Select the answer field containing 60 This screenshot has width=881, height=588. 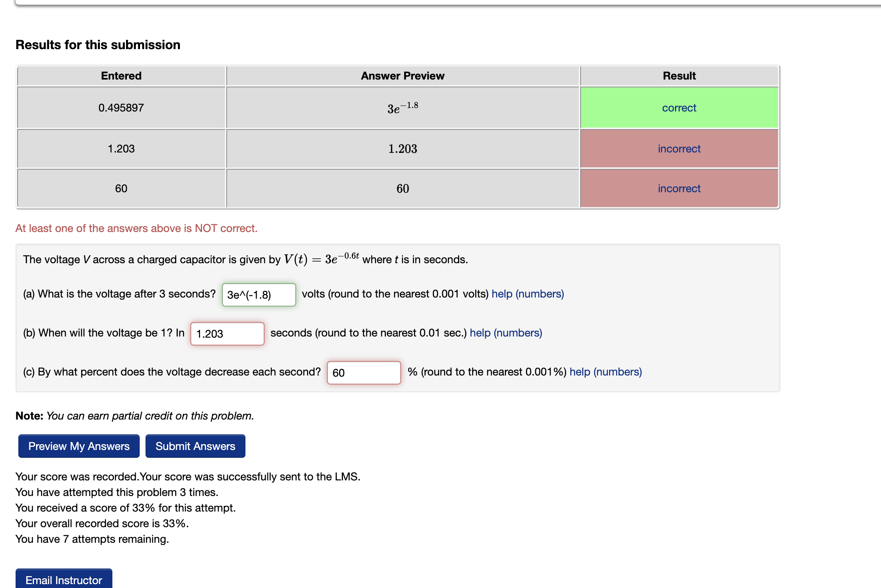tap(364, 373)
